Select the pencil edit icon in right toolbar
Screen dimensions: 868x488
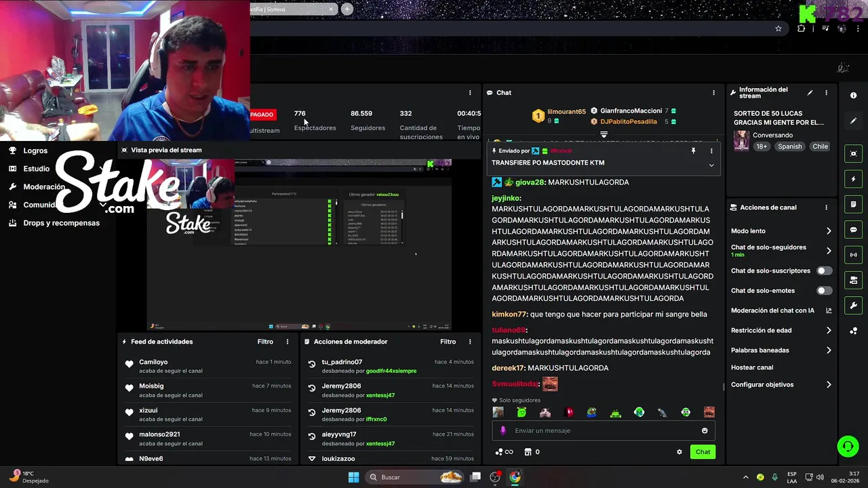[853, 121]
